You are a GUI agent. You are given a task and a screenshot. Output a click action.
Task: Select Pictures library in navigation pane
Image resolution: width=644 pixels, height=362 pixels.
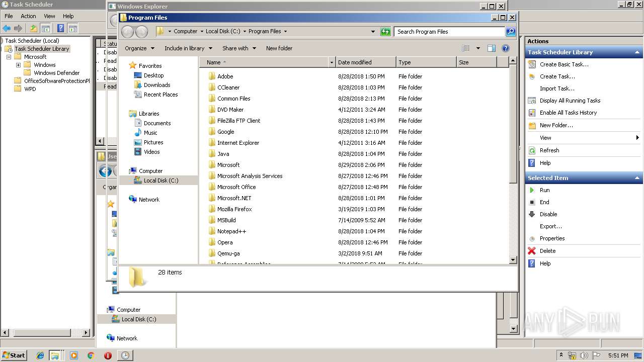(x=153, y=142)
